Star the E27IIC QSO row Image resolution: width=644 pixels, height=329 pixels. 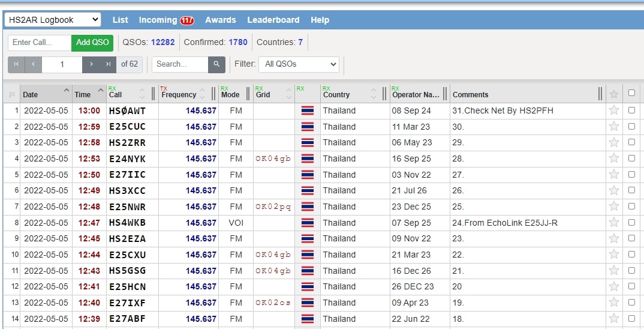tap(614, 174)
